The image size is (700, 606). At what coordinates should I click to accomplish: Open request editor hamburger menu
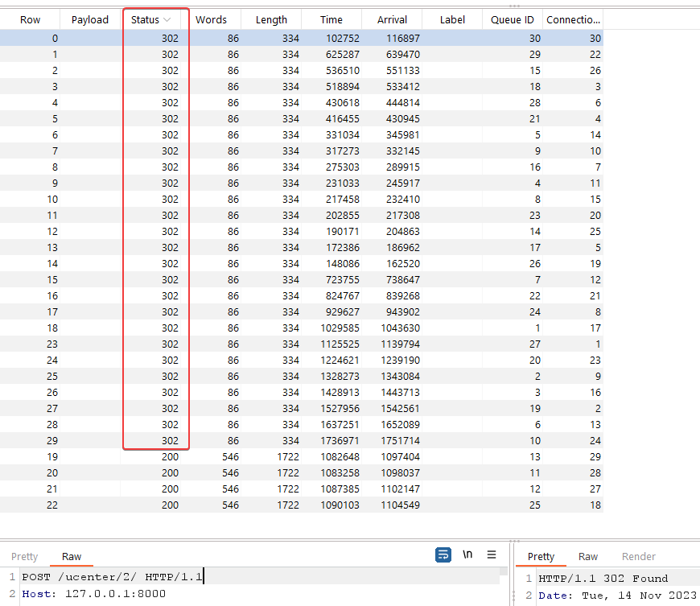(492, 554)
